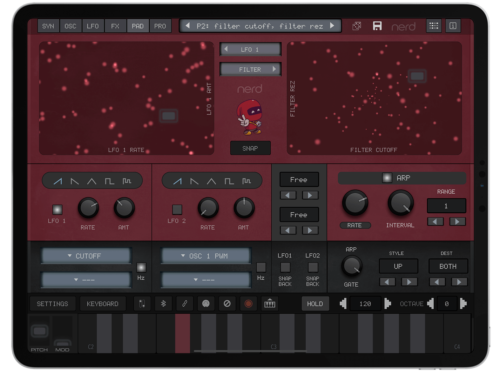500x373 pixels.
Task: Click the link icon in bottom toolbar
Action: click(184, 304)
